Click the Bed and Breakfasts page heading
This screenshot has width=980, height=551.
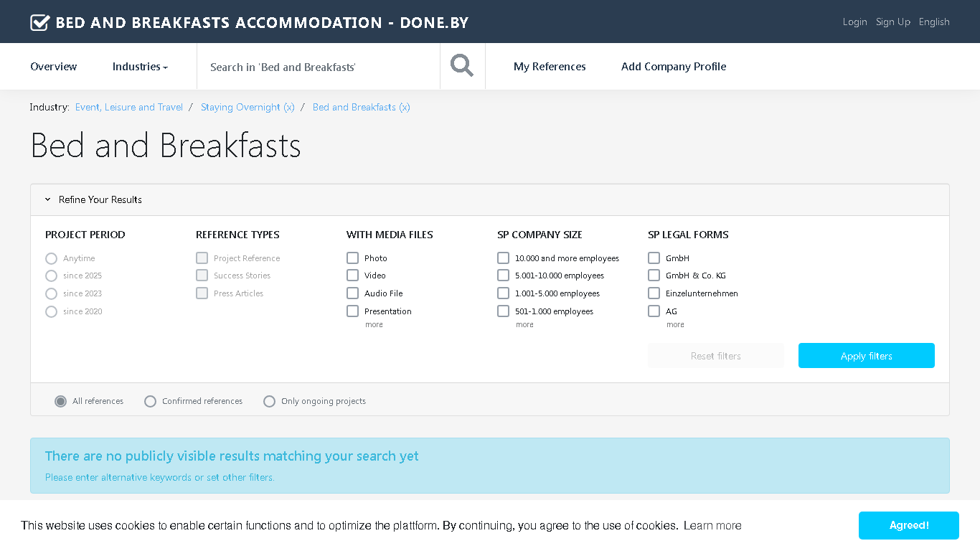pos(166,146)
